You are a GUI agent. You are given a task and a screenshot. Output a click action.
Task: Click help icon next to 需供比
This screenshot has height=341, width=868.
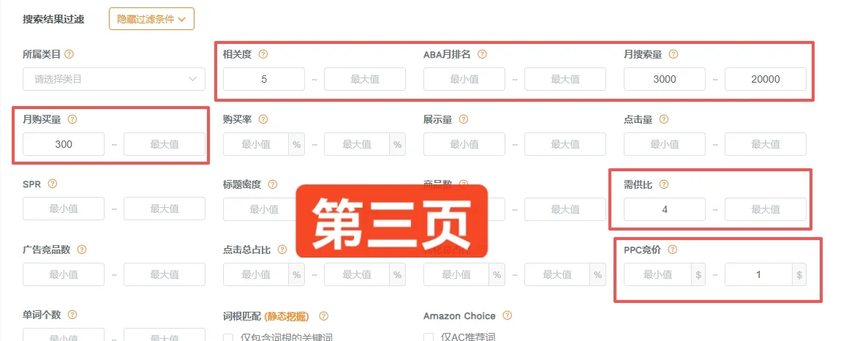click(664, 184)
